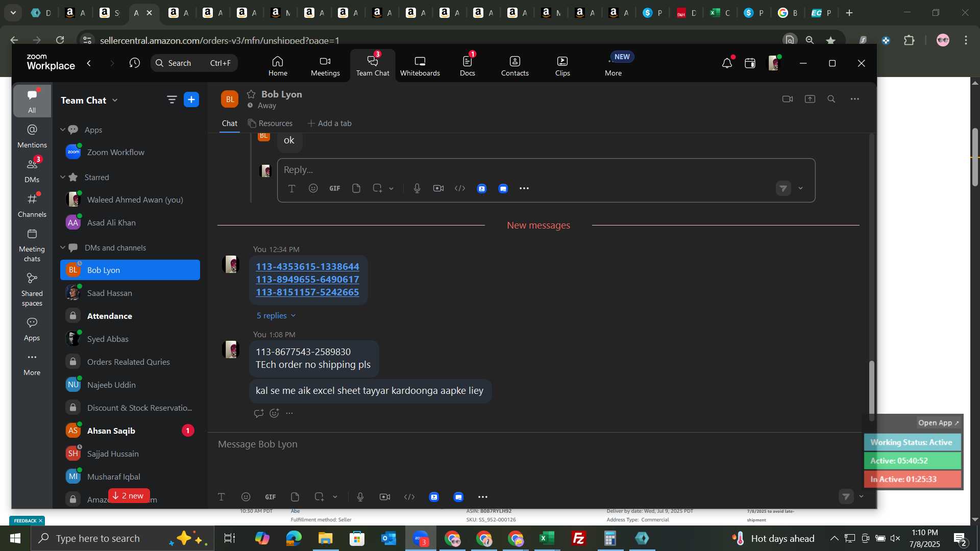Viewport: 980px width, 551px height.
Task: Open DMs in the sidebar
Action: (x=32, y=171)
